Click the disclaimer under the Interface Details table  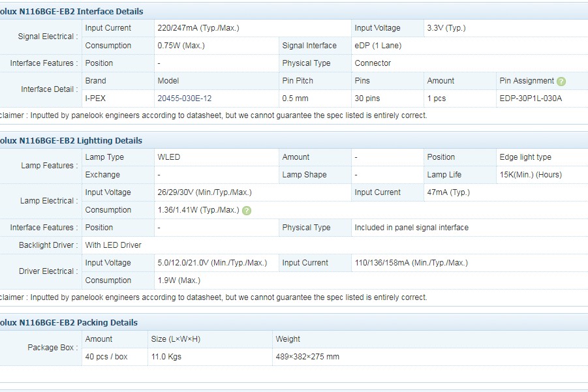(x=213, y=115)
